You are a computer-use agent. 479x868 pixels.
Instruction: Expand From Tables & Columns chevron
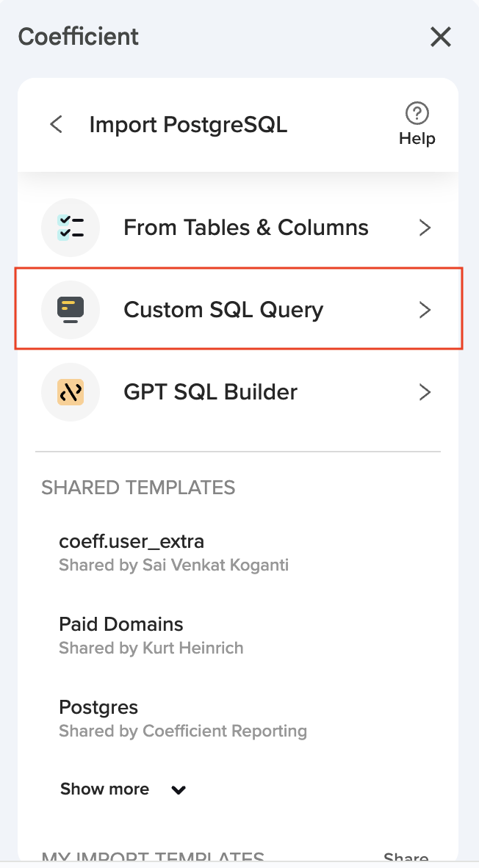[x=424, y=228]
